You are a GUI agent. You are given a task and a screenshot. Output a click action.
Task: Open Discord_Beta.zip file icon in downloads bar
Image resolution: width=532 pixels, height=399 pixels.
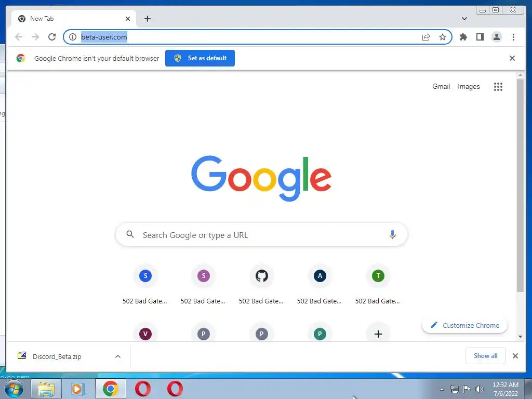22,355
